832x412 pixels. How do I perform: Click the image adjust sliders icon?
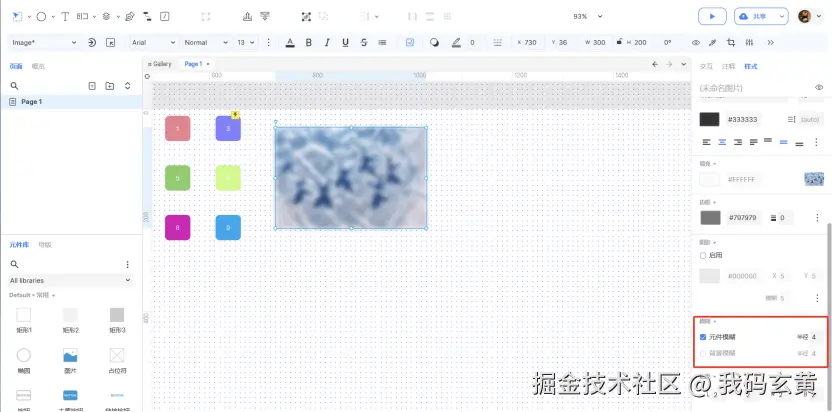[749, 42]
